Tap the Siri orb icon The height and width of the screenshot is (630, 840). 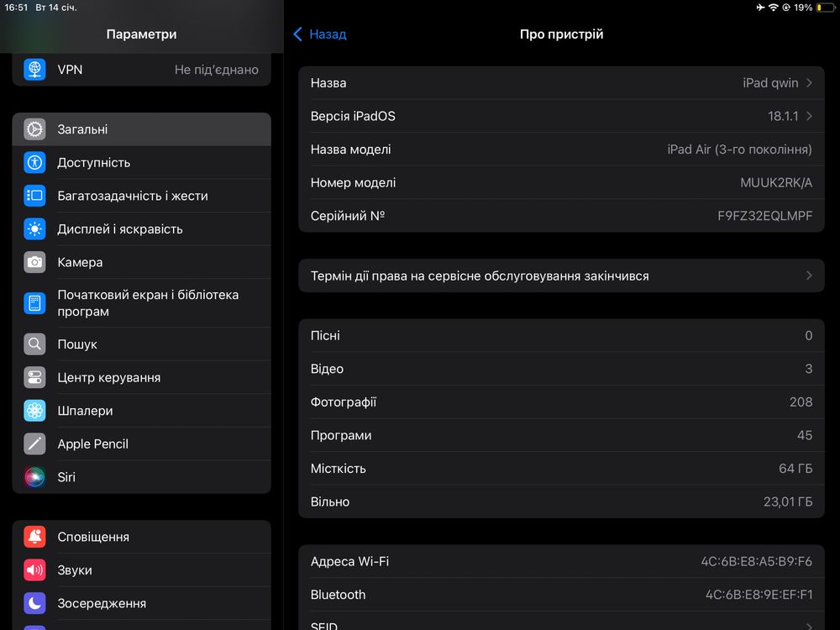point(34,477)
